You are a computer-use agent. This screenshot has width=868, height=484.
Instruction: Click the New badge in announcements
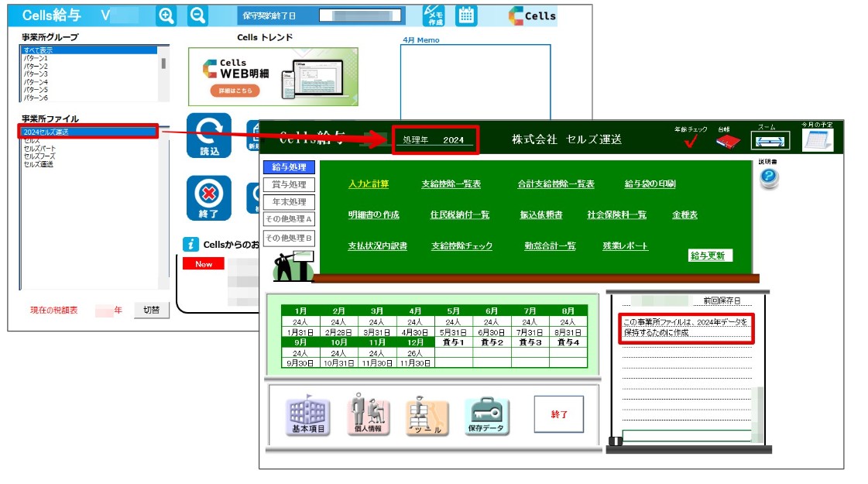(203, 264)
